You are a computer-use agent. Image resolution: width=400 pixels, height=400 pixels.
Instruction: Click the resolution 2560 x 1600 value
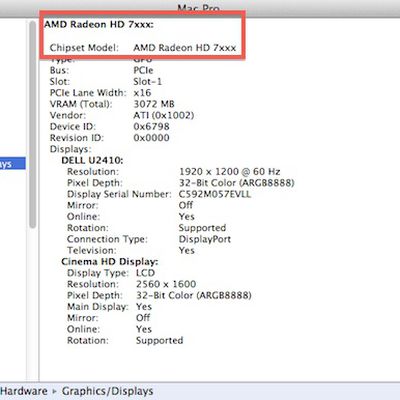click(166, 284)
